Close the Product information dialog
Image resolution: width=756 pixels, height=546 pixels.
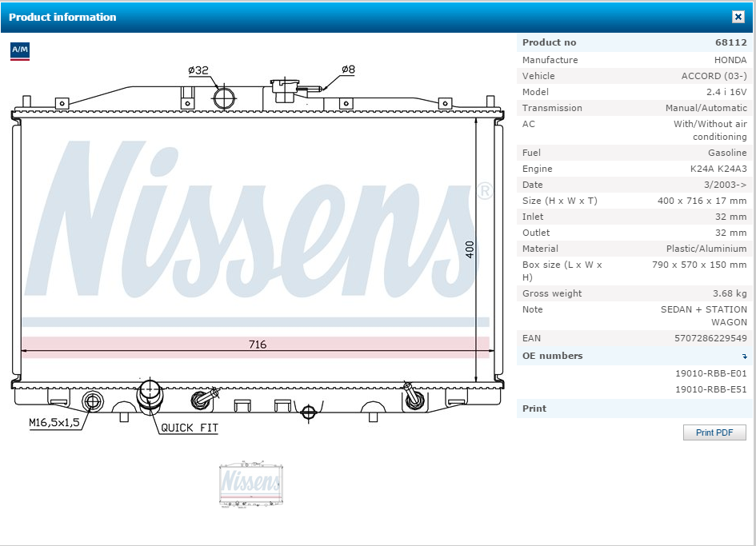738,17
